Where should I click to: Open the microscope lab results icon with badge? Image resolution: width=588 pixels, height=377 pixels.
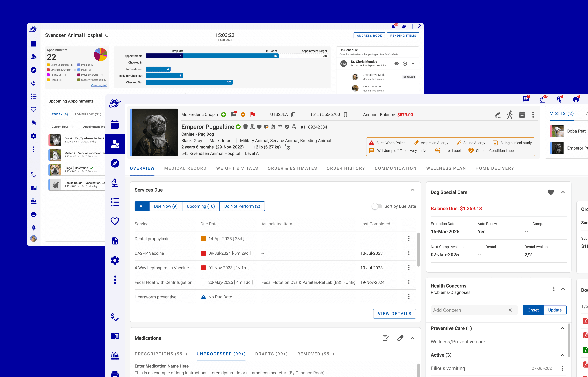542,99
